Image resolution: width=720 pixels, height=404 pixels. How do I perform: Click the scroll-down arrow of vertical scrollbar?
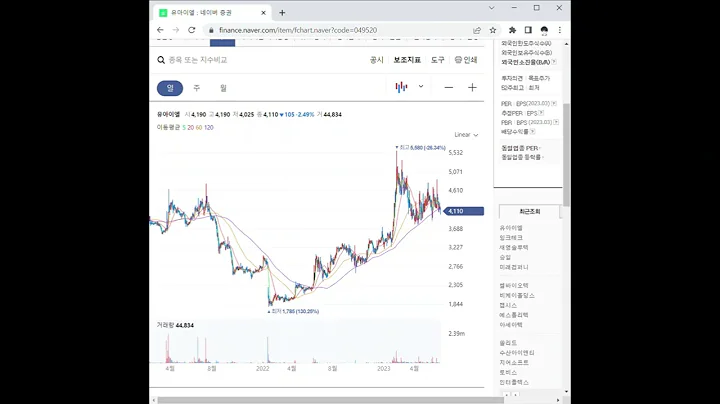coord(567,392)
